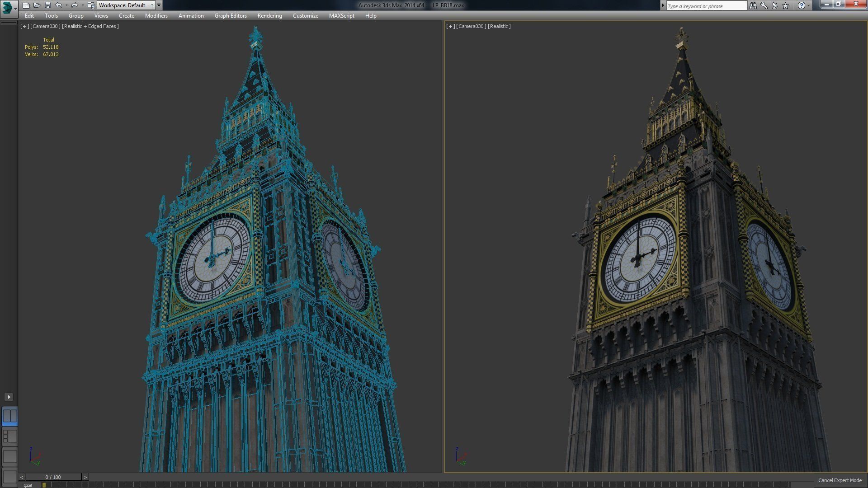Open the Graph Editors menu

(x=231, y=16)
